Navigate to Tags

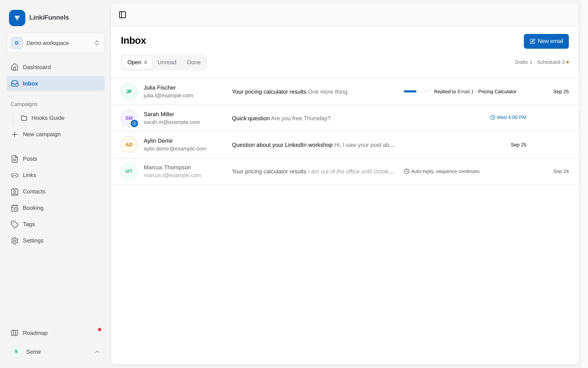tap(55, 224)
